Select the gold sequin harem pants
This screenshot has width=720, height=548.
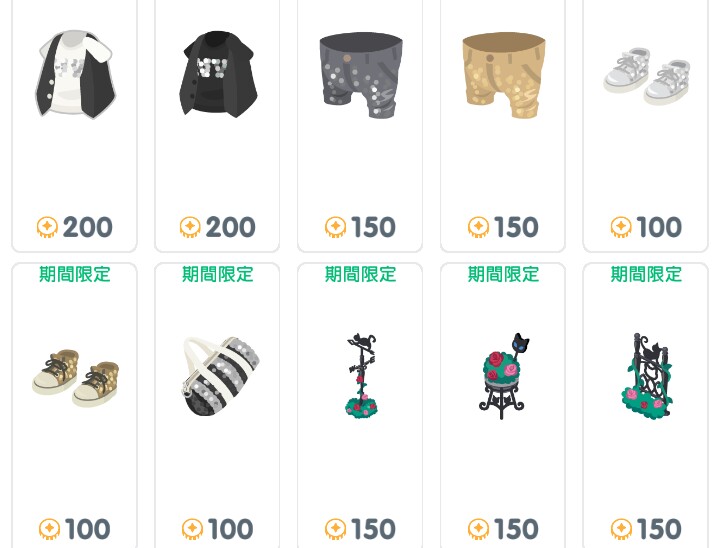[x=504, y=75]
